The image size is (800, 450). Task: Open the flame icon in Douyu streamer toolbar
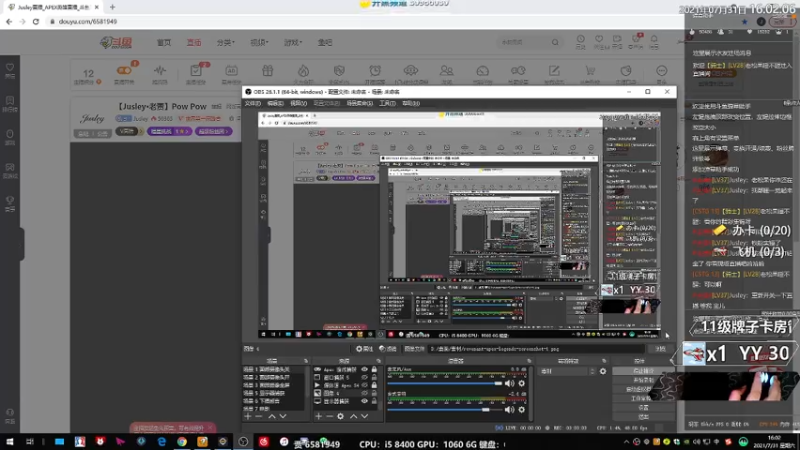pos(303,73)
